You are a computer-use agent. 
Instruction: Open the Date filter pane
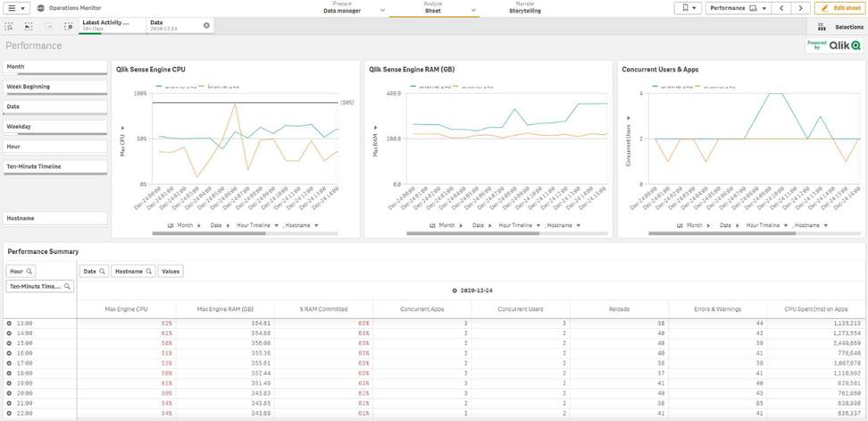click(x=55, y=107)
